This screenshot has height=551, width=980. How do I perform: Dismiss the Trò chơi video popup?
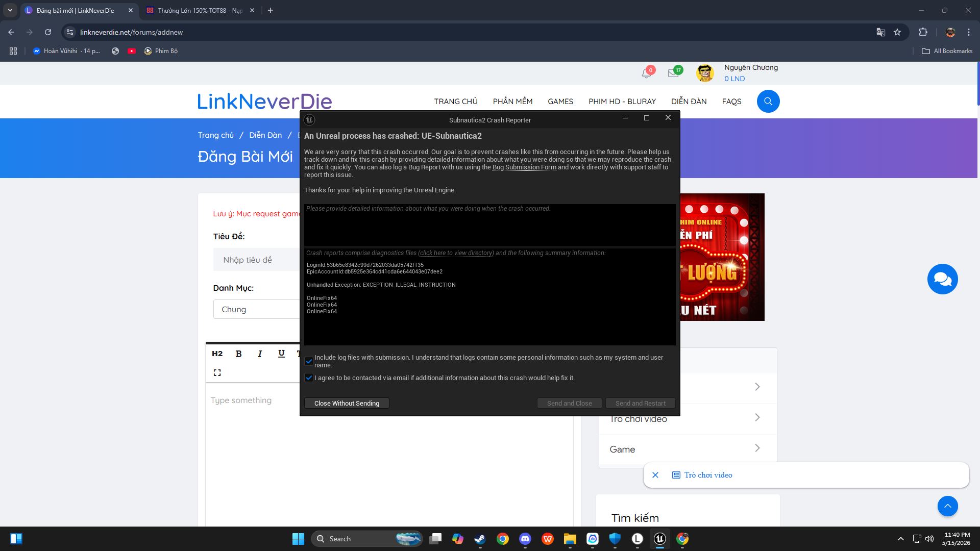click(x=655, y=475)
